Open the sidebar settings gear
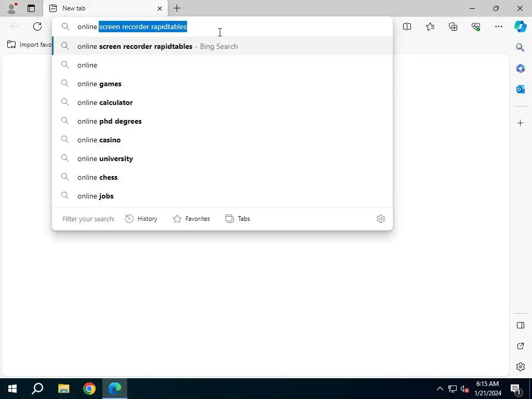This screenshot has height=399, width=532. click(521, 367)
